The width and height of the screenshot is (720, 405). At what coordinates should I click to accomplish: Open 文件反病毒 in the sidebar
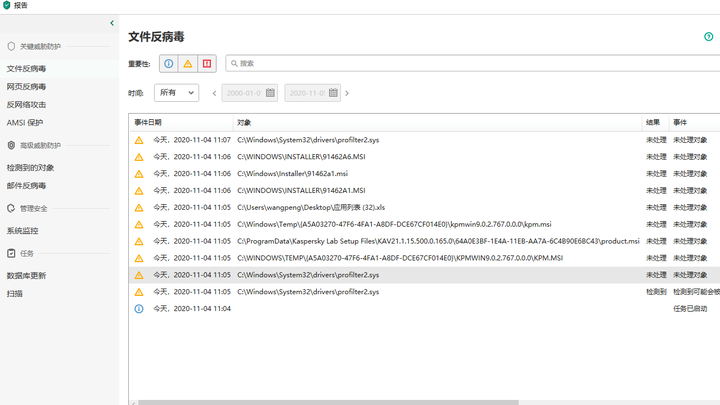click(x=26, y=68)
